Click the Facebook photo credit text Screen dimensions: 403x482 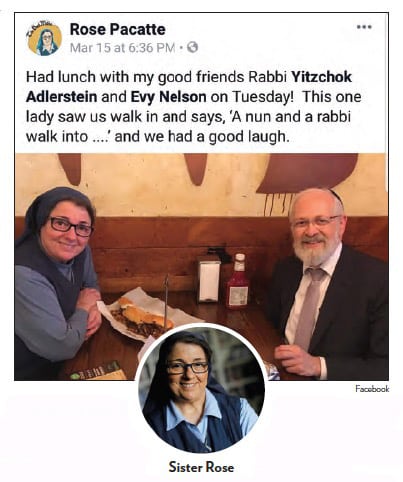(x=372, y=389)
